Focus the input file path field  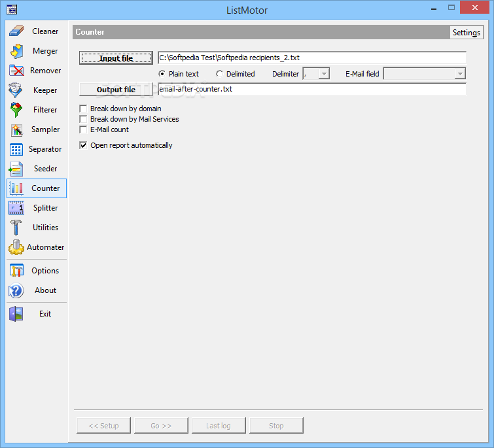pyautogui.click(x=312, y=58)
